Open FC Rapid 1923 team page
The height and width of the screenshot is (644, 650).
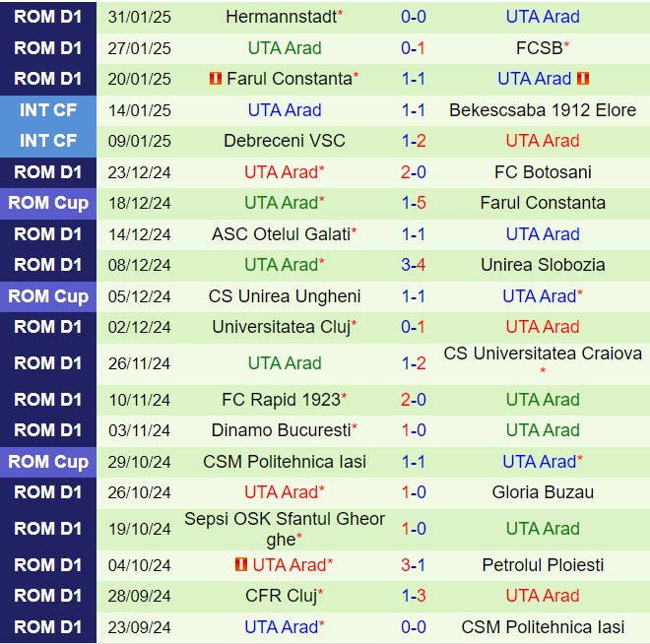281,400
